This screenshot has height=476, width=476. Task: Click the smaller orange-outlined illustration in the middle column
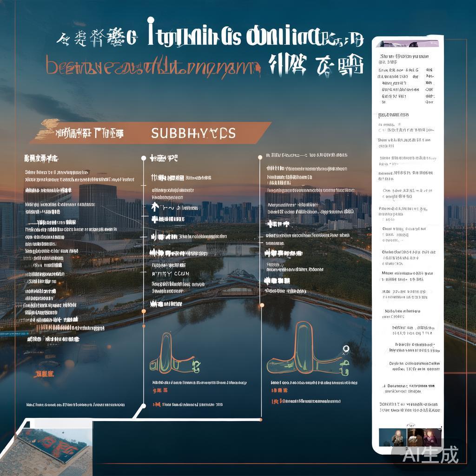click(x=175, y=353)
